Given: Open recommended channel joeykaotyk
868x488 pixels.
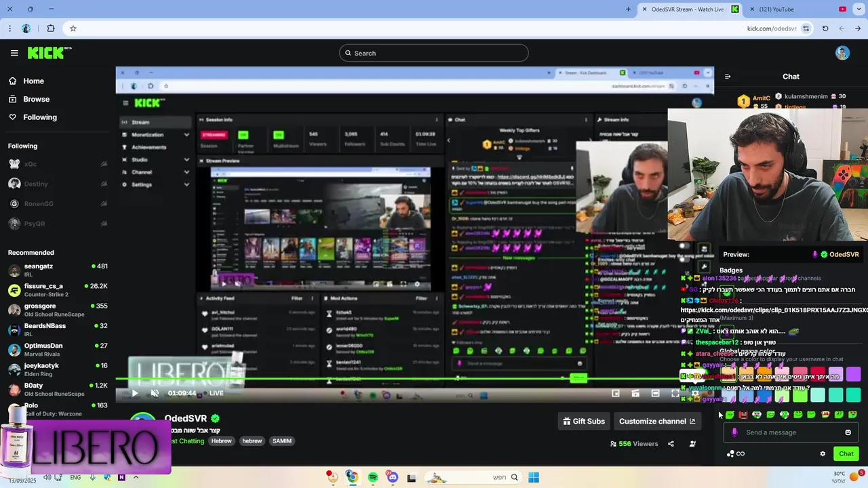Looking at the screenshot, I should [58, 369].
